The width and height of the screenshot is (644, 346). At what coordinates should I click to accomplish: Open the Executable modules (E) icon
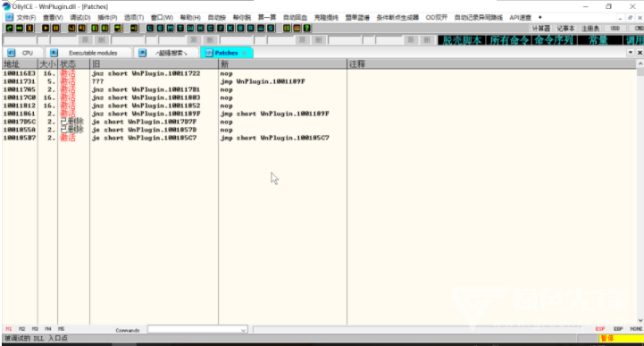tap(160, 29)
